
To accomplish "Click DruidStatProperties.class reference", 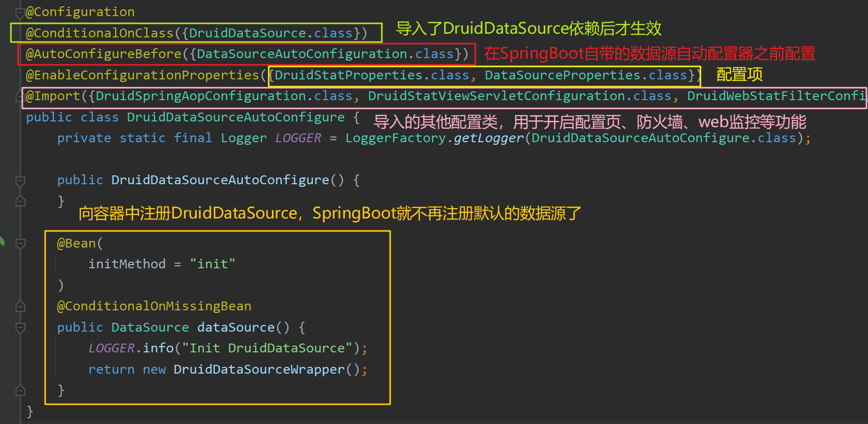I will pyautogui.click(x=371, y=75).
